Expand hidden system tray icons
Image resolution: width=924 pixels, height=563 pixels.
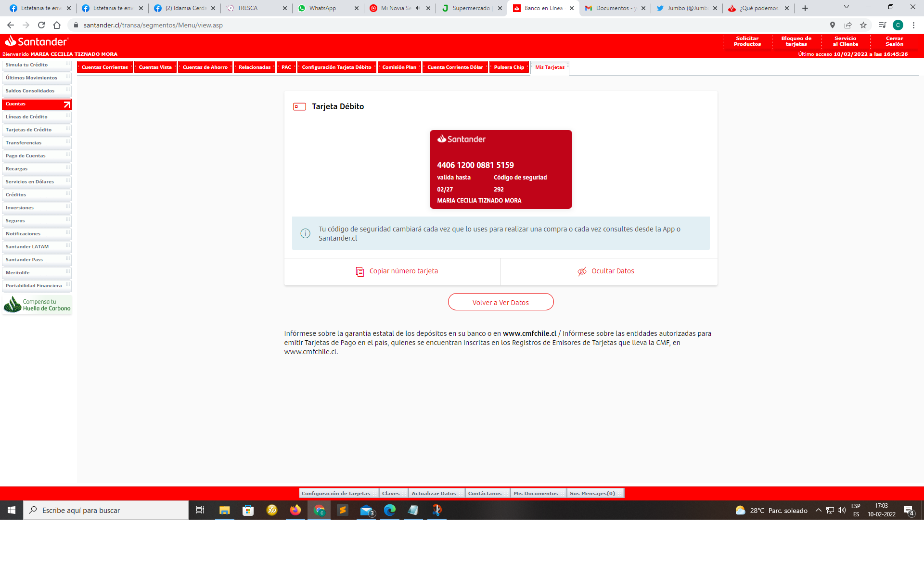coord(818,510)
